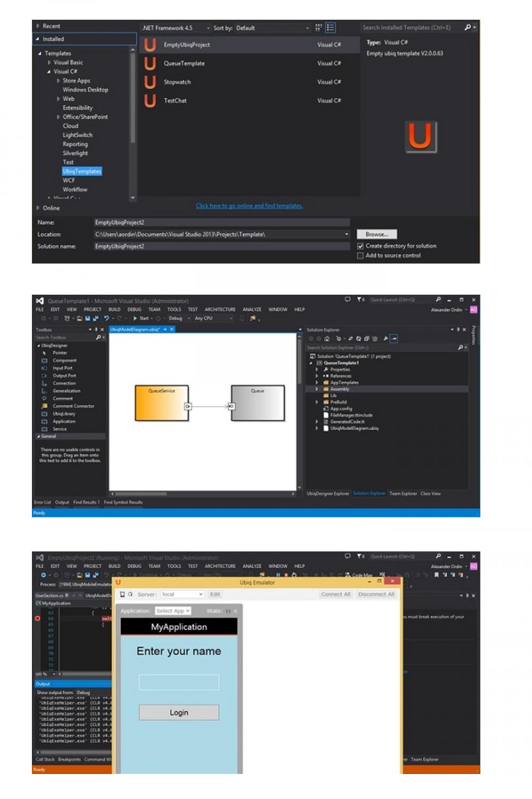Viewport: 532px width, 799px height.
Task: Open the .NET Framework 4.5 dropdown
Action: 176,28
